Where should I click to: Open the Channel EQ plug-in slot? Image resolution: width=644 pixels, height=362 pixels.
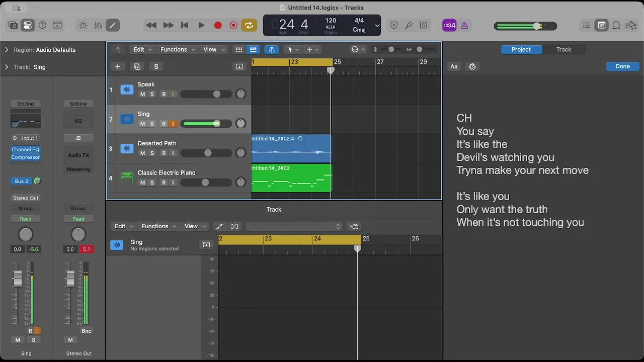(x=25, y=149)
